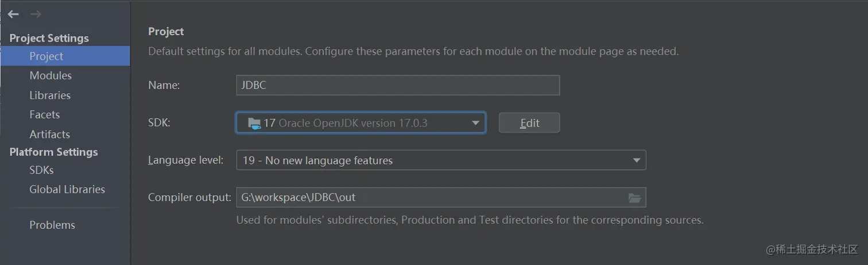Click the Project Settings section header
The height and width of the screenshot is (265, 868).
(x=49, y=39)
